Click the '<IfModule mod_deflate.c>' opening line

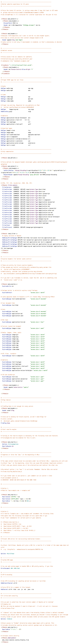(x=9, y=158)
